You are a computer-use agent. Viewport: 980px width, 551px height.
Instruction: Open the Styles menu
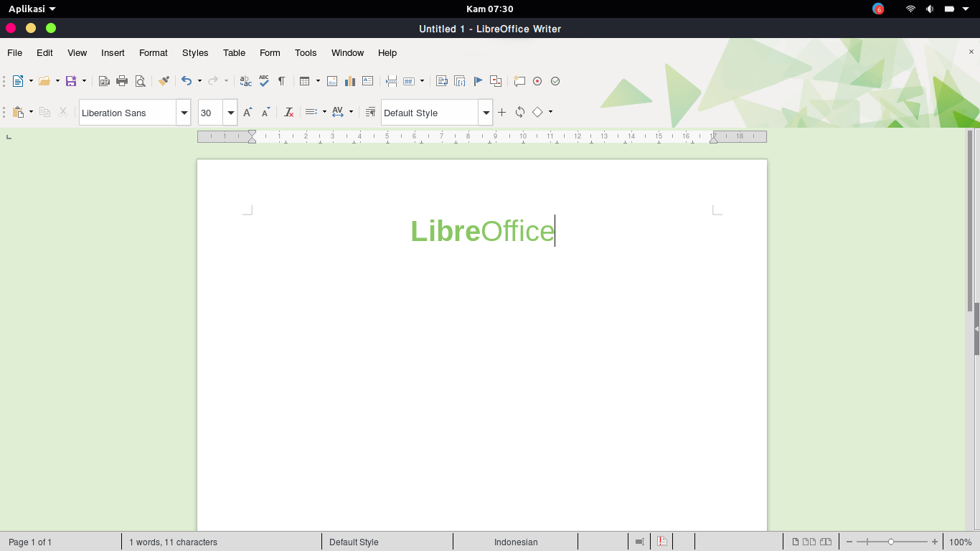pyautogui.click(x=195, y=53)
